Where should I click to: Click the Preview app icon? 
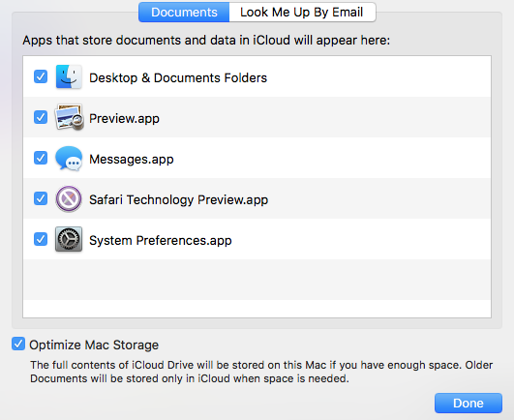69,117
